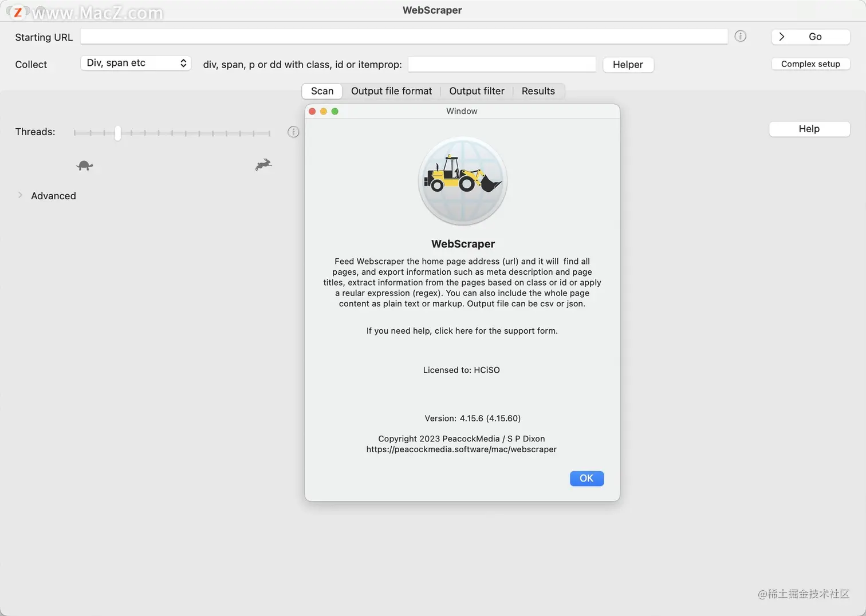This screenshot has width=866, height=616.
Task: Click the info icon next to Threads slider
Action: (293, 132)
